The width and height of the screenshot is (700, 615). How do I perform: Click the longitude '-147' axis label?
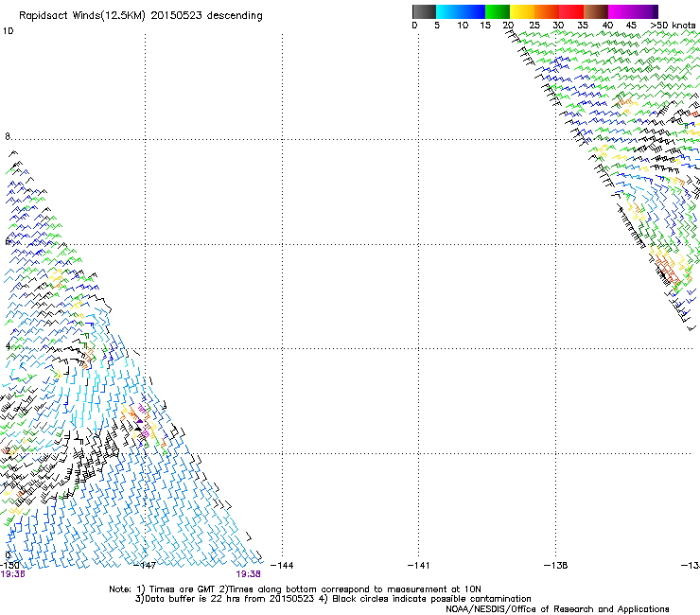pyautogui.click(x=145, y=566)
